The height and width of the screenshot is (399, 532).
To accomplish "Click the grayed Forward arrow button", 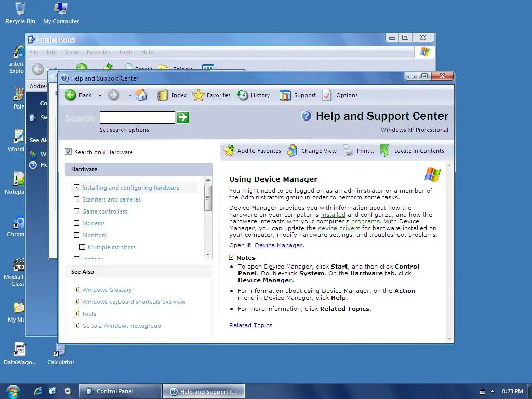I will [x=114, y=95].
